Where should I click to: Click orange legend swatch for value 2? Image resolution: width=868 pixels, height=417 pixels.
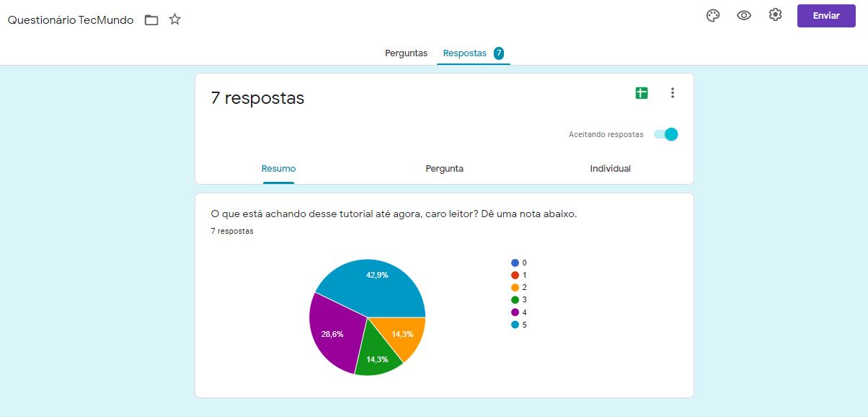(515, 287)
